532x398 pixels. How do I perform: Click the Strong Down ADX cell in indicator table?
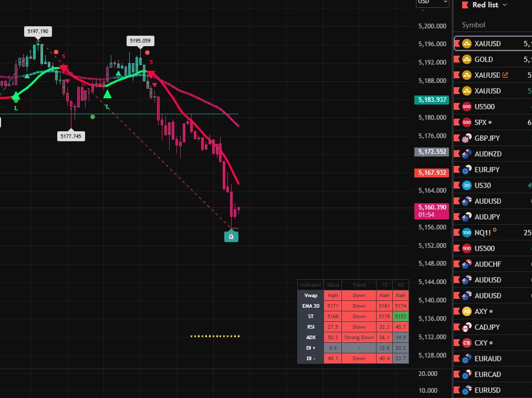pos(359,337)
